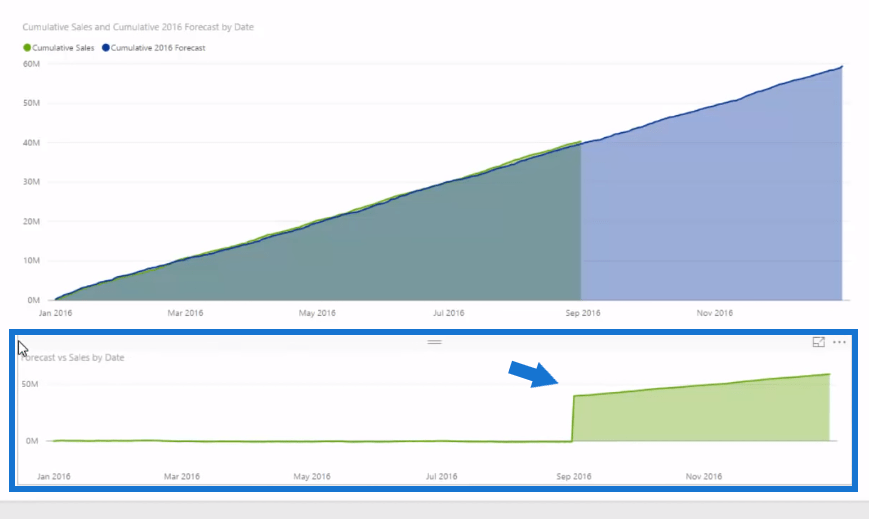Click Nov 2016 on lower chart axis
This screenshot has height=519, width=869.
[704, 476]
